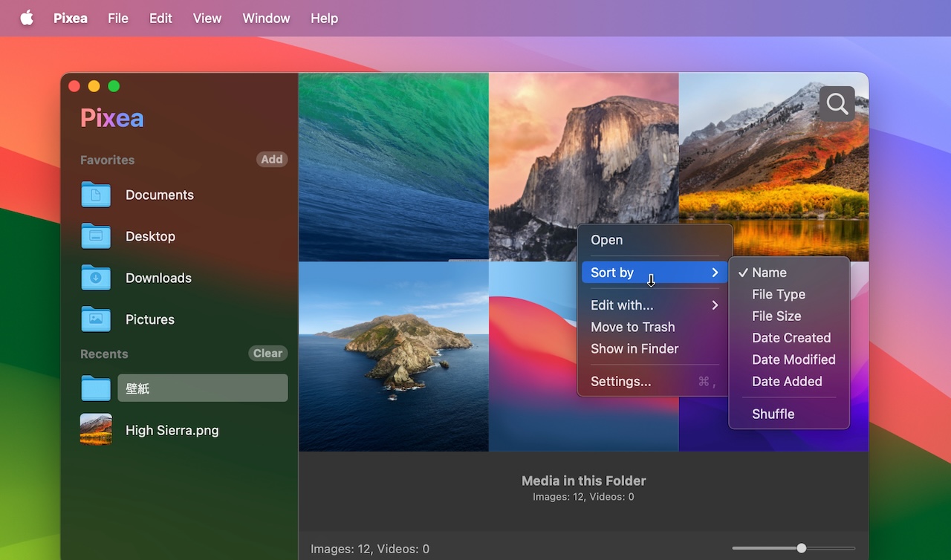Screen dimensions: 951x560
Task: Open the Window menu
Action: 266,18
